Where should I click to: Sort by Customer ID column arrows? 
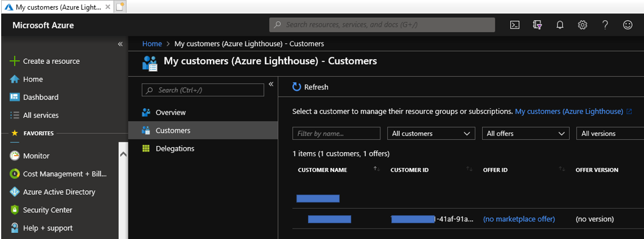469,169
